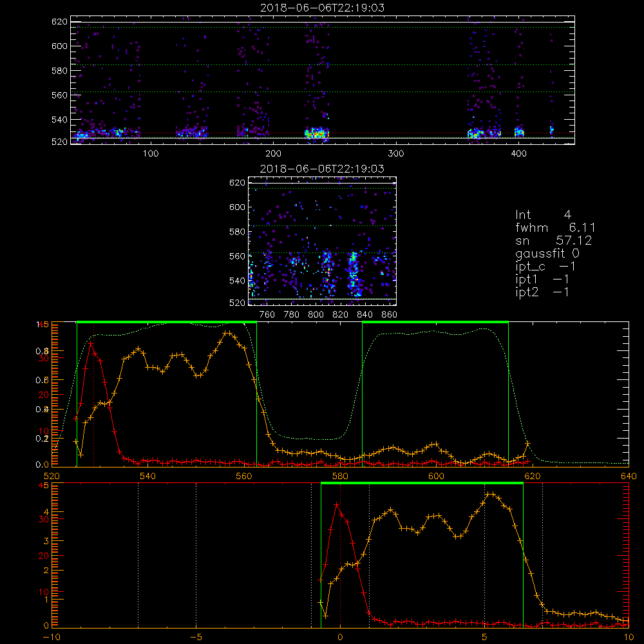644x644 pixels.
Task: Click y-axis label 520 on top plot
Action: coord(59,142)
